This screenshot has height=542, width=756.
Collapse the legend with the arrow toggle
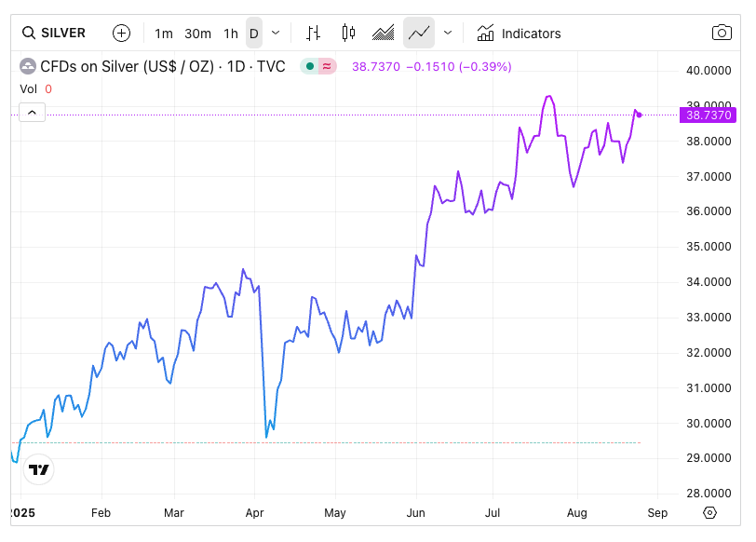(x=32, y=113)
